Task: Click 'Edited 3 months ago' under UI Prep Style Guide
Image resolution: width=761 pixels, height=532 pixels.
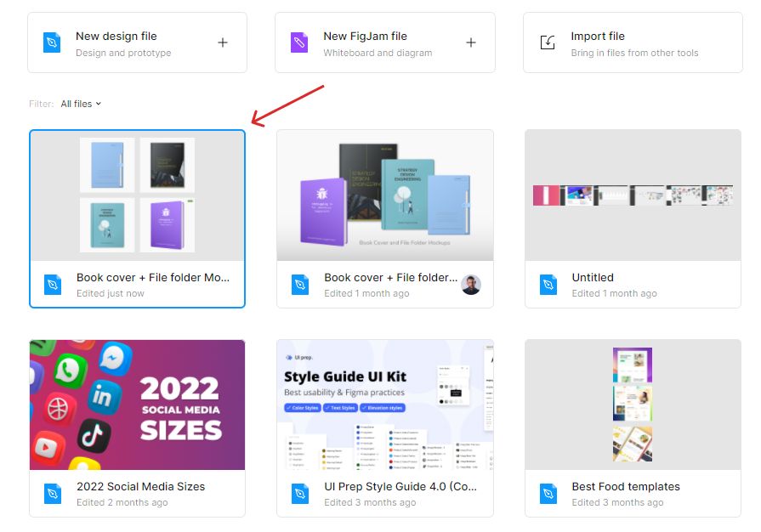Action: pyautogui.click(x=370, y=502)
